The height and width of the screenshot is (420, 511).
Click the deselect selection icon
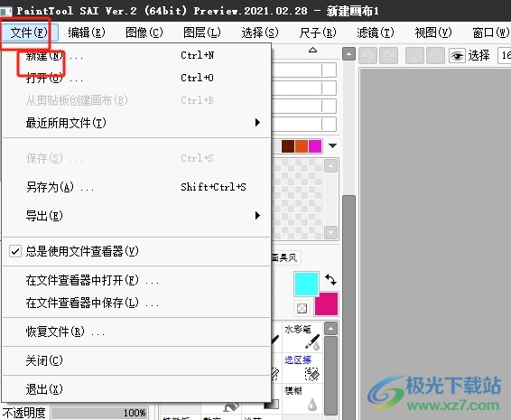click(414, 55)
